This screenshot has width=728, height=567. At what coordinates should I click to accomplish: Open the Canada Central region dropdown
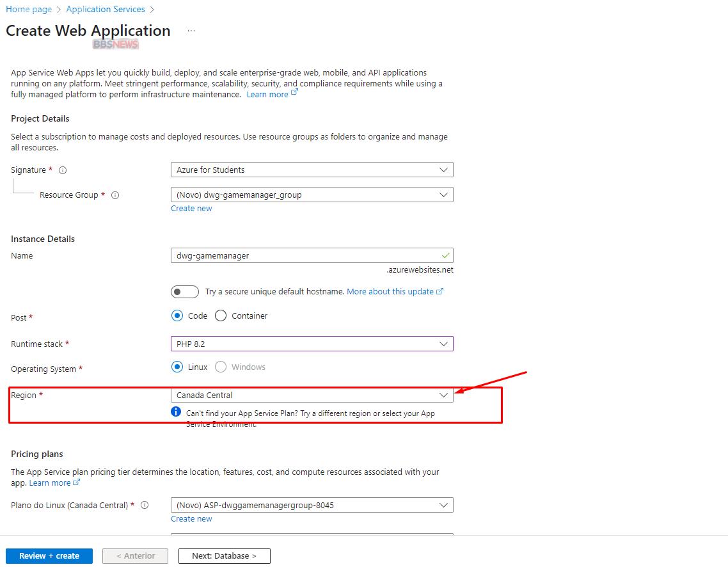tap(312, 395)
